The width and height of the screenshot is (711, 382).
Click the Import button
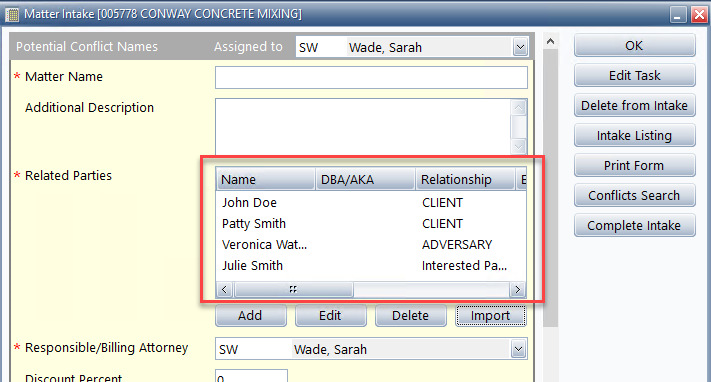(491, 315)
